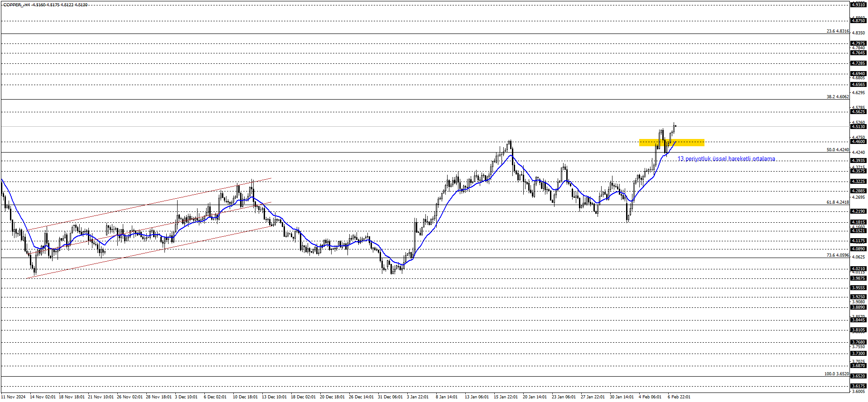Click the '38.2 4.6062' Fibonacci label

tap(838, 97)
